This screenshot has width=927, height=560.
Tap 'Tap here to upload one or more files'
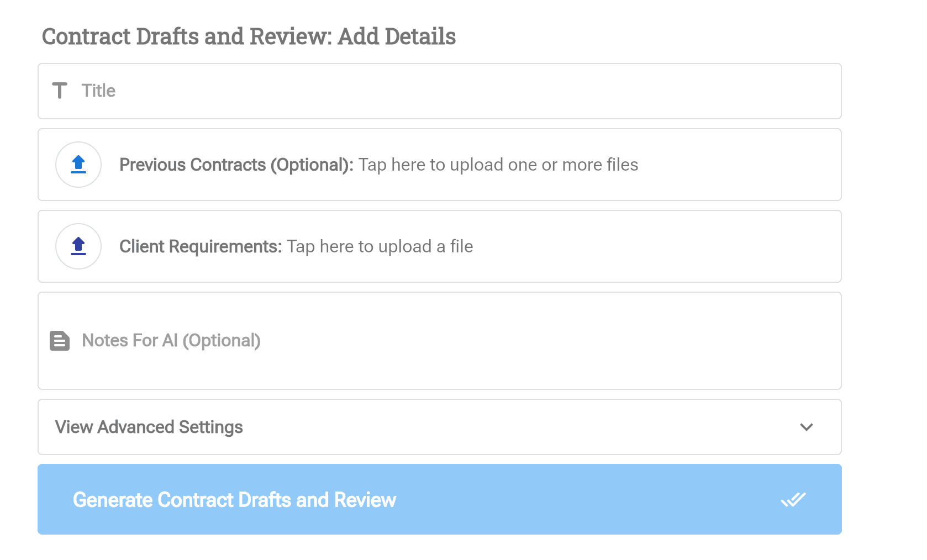click(498, 165)
